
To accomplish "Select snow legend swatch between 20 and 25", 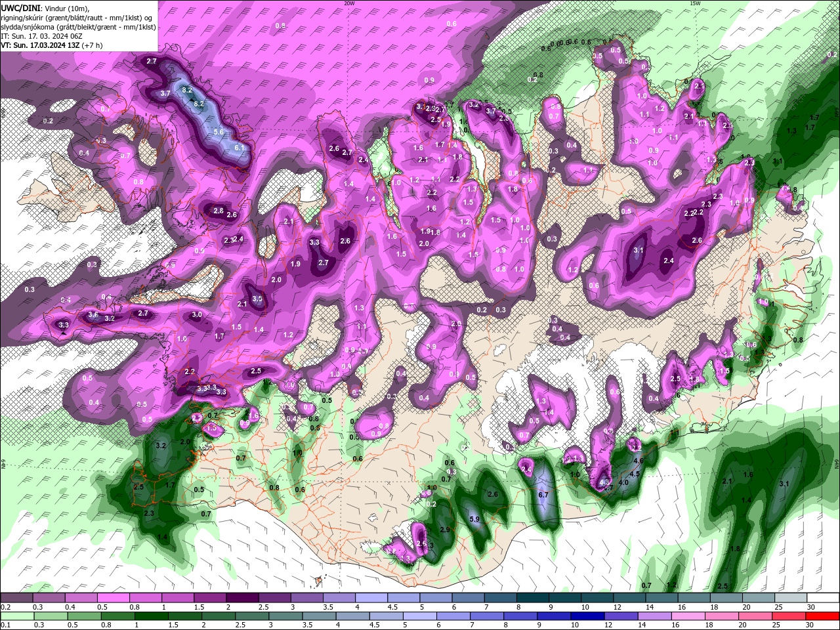I will coord(759,598).
